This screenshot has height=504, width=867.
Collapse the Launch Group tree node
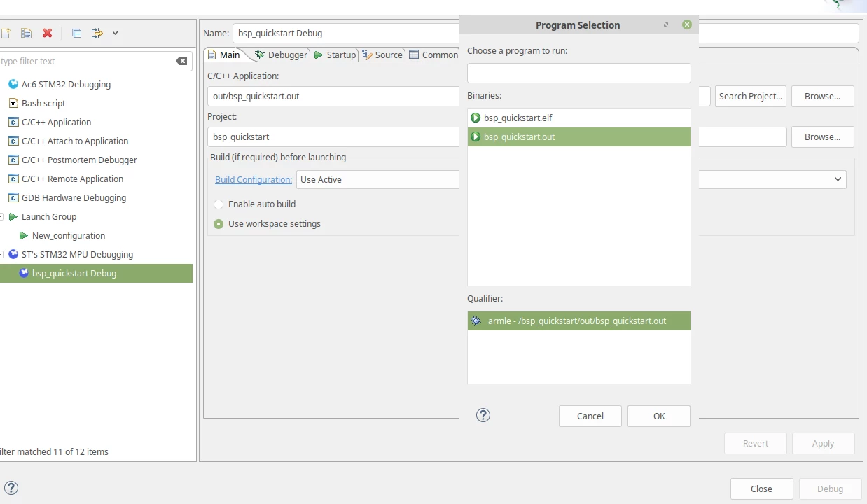[x=2, y=217]
